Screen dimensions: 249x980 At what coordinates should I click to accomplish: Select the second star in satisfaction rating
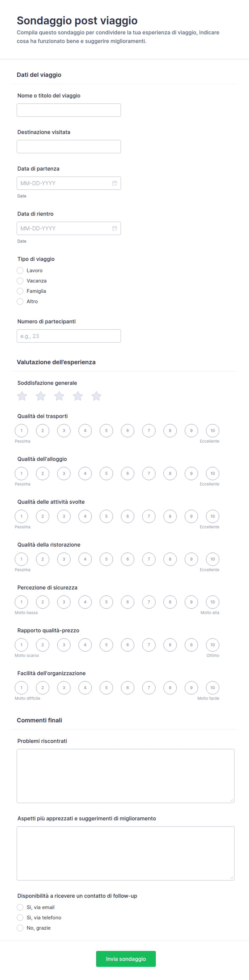41,396
